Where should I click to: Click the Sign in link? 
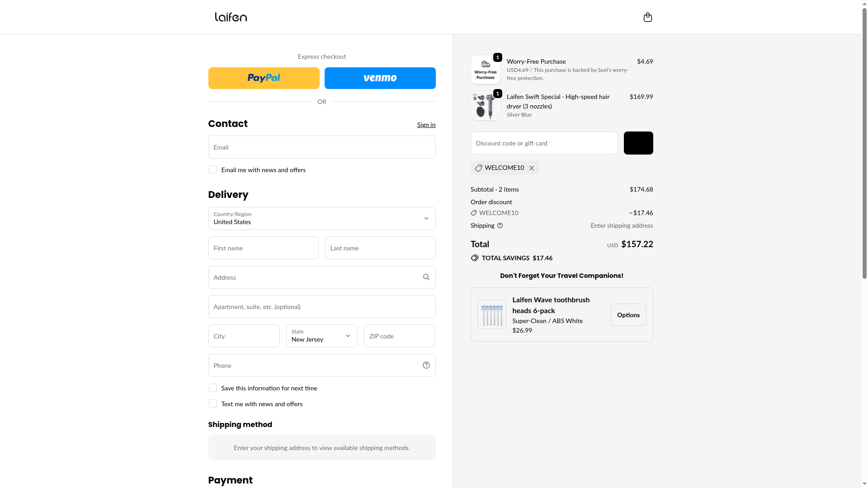(426, 125)
